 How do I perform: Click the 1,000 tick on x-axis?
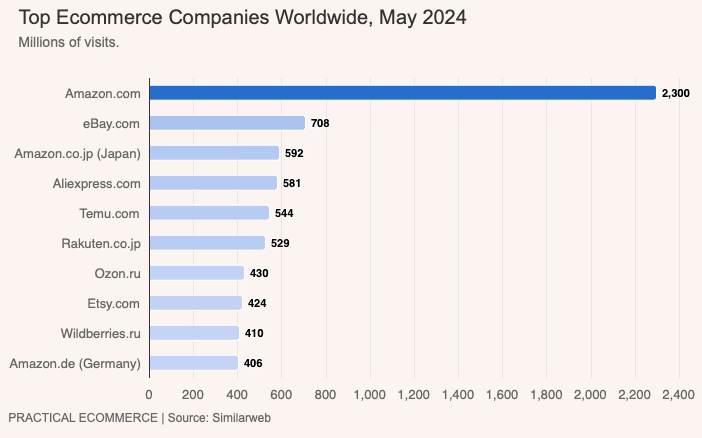[370, 395]
